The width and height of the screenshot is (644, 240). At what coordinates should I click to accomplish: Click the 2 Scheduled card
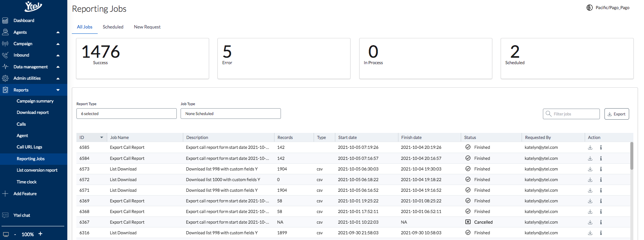(567, 58)
